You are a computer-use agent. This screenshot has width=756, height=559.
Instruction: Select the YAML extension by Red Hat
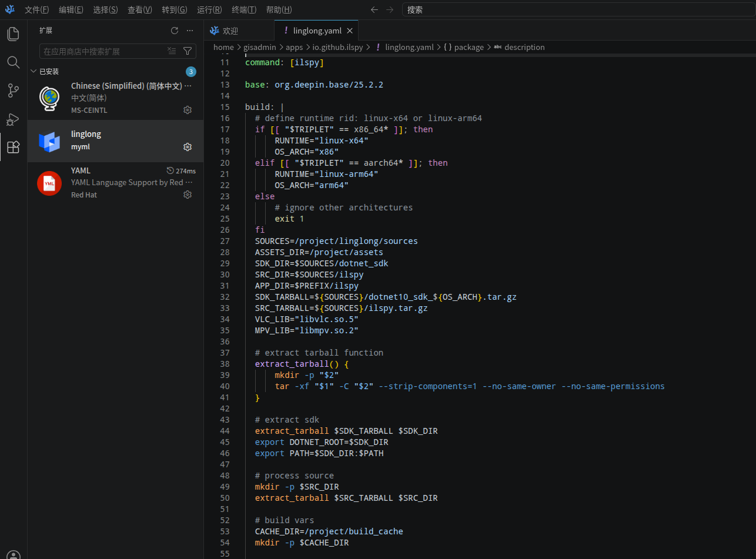pos(116,183)
